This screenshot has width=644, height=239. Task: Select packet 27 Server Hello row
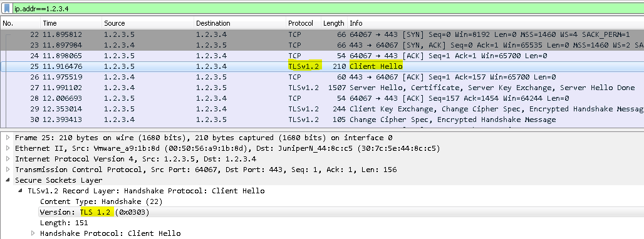[x=322, y=88]
